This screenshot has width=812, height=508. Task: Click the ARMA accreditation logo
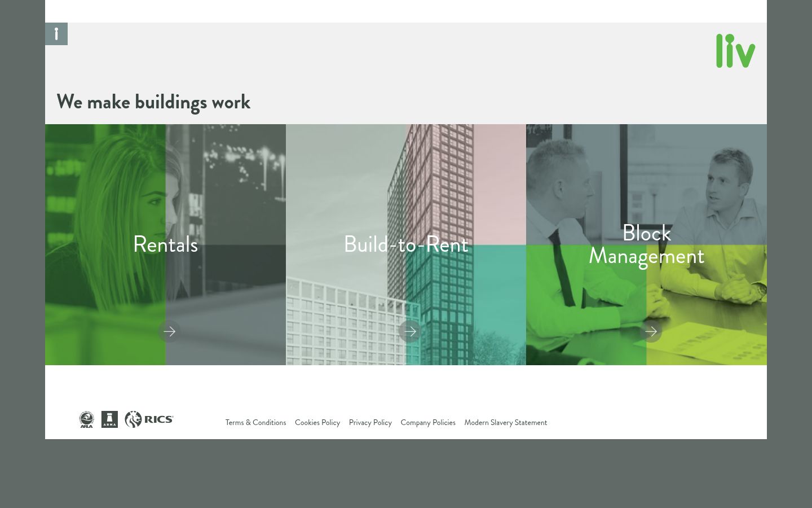[109, 419]
